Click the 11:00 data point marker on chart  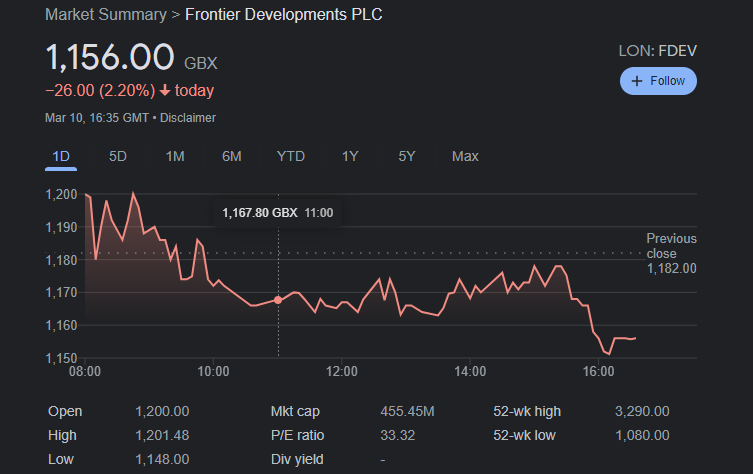[x=278, y=300]
